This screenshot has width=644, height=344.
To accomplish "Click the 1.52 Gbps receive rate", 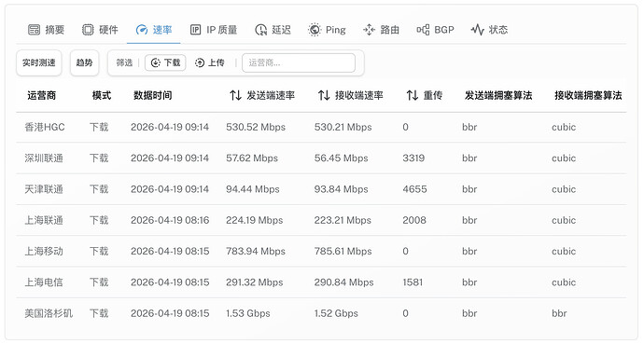I will coord(336,313).
